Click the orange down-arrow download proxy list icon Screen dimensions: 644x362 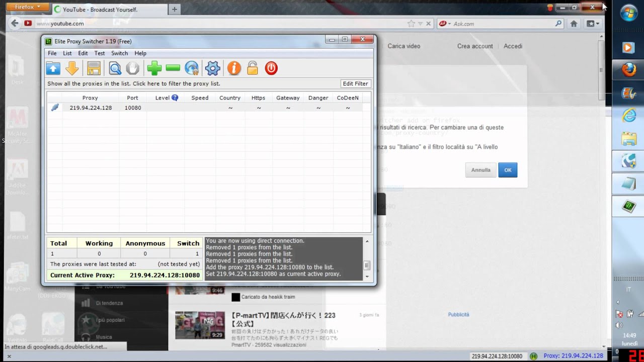tap(72, 68)
